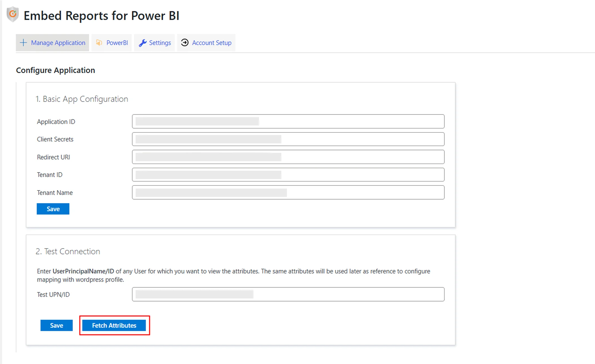Click the miniOrange shield logo icon

[x=13, y=15]
